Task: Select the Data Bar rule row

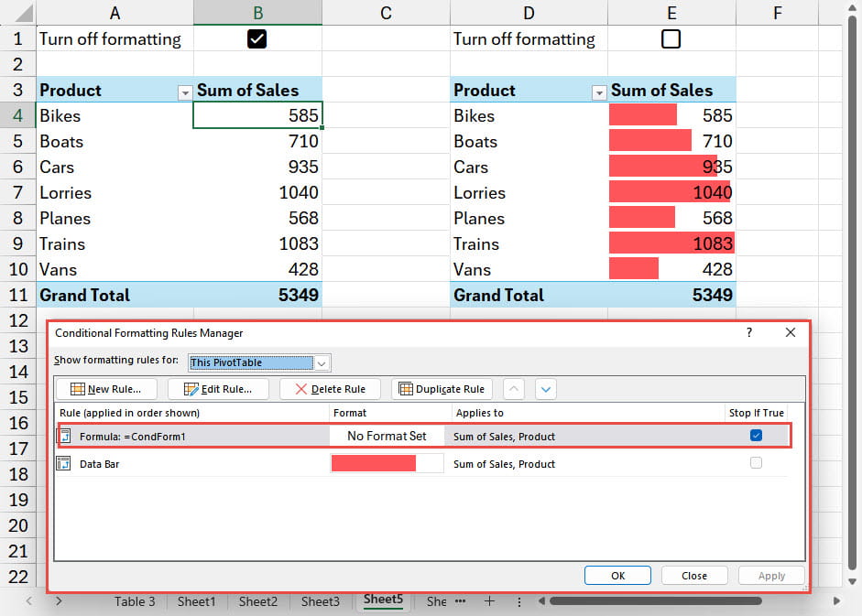Action: point(183,464)
